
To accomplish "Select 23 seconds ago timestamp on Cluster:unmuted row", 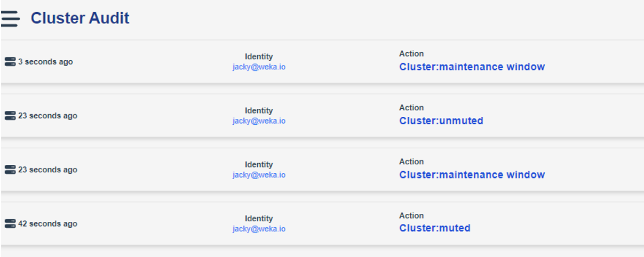I will coord(47,116).
